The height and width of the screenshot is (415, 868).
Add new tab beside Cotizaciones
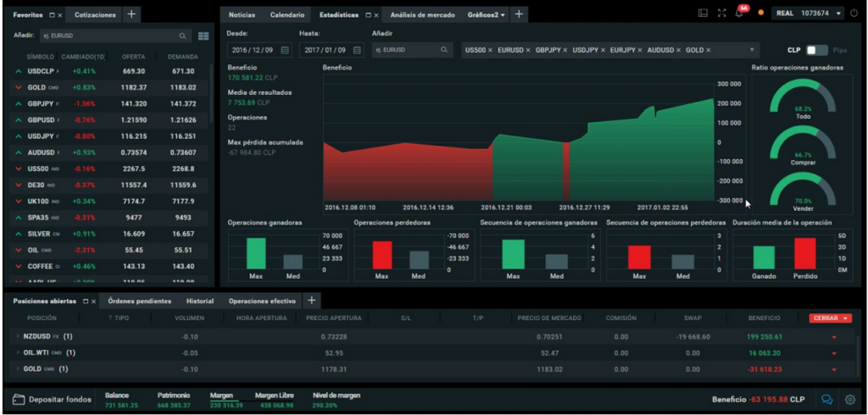(x=131, y=14)
